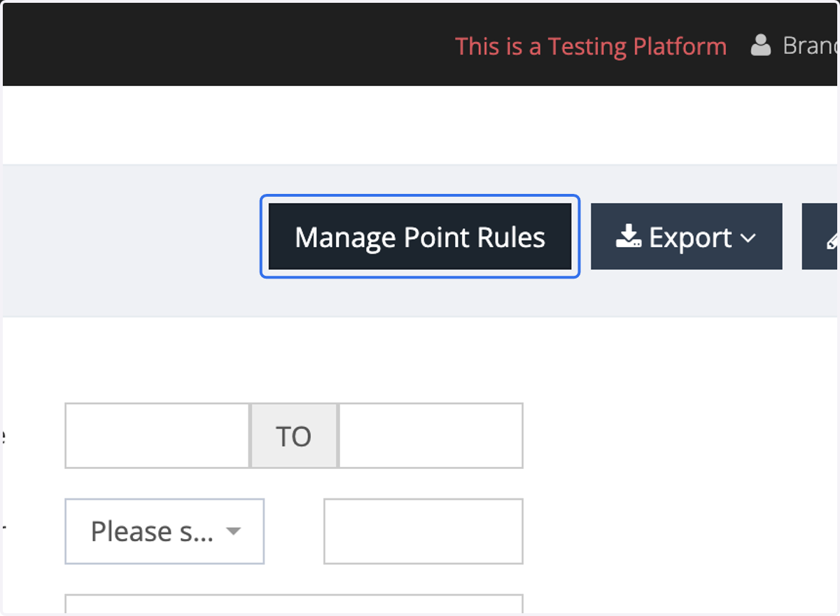Screen dimensions: 840x616
Task: Click the partially visible edit button next to Export
Action: (x=820, y=237)
